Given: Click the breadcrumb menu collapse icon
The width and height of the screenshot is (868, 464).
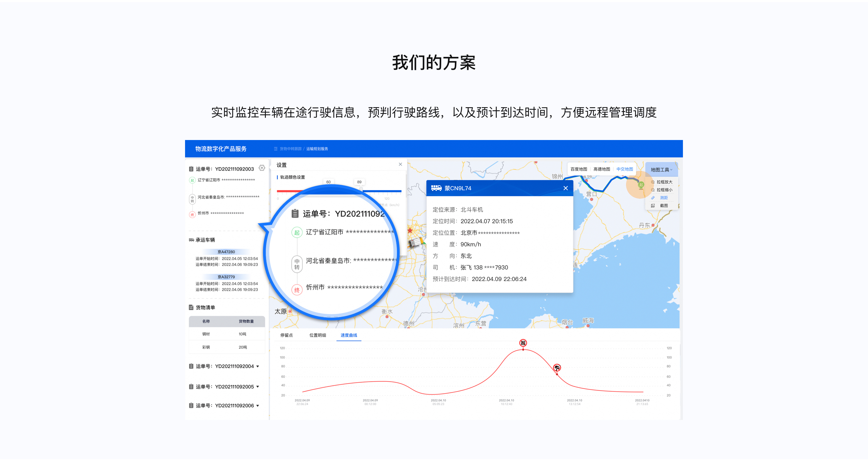Looking at the screenshot, I should [276, 149].
